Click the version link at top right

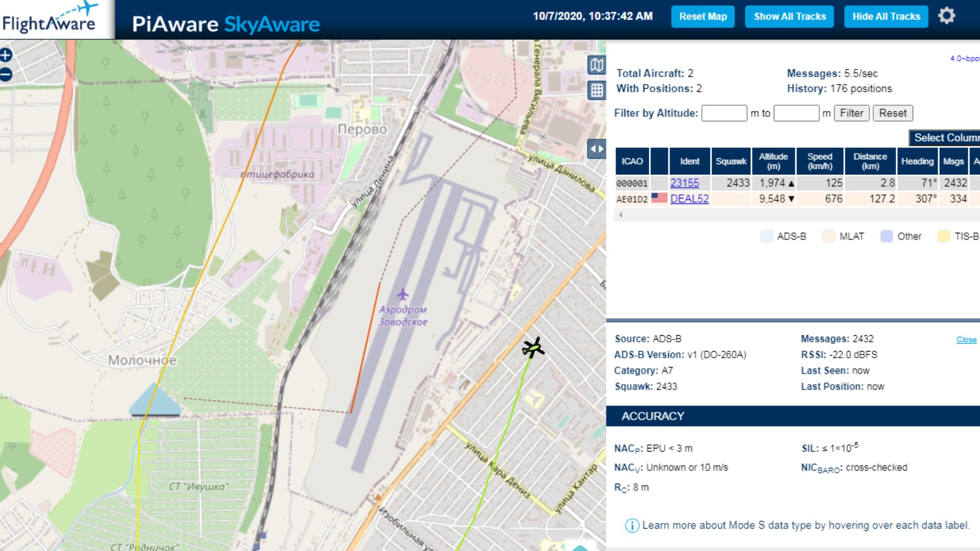[x=964, y=59]
